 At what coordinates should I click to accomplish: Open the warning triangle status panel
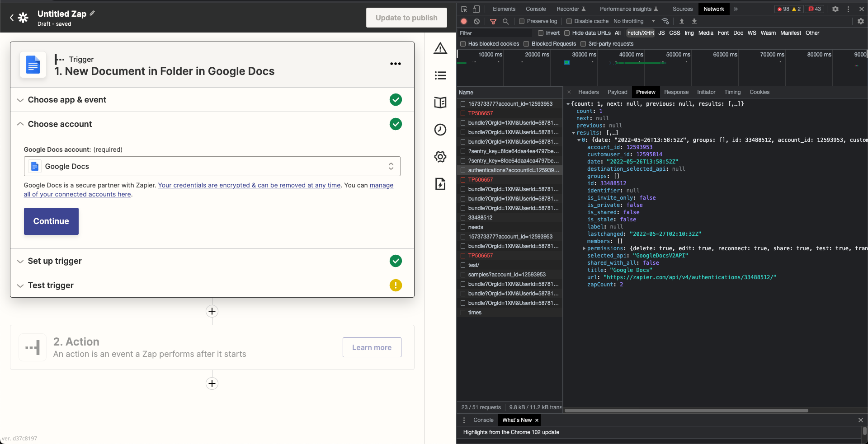click(440, 48)
